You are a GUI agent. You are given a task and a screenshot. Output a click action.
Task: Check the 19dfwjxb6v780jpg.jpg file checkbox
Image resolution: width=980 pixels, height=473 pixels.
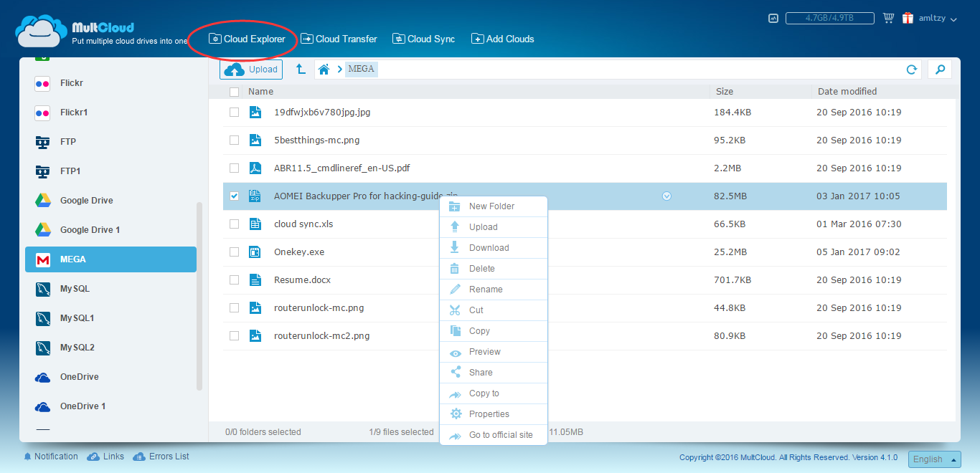(x=234, y=113)
